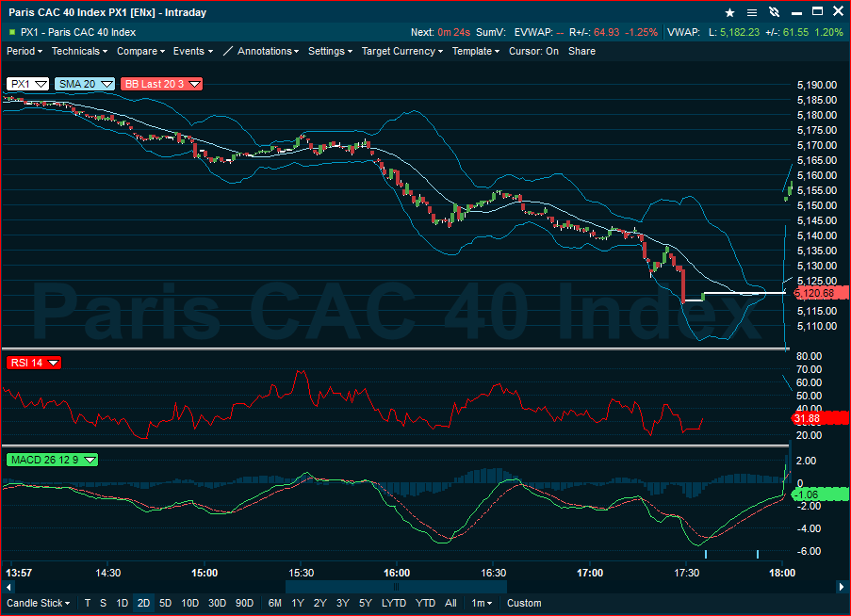Select the 6M period
This screenshot has width=851, height=616.
tap(275, 603)
